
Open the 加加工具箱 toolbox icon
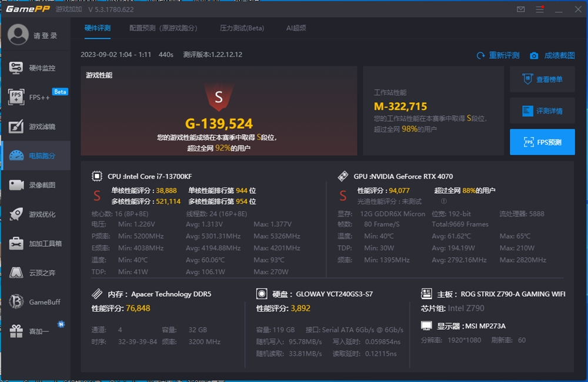pyautogui.click(x=16, y=243)
